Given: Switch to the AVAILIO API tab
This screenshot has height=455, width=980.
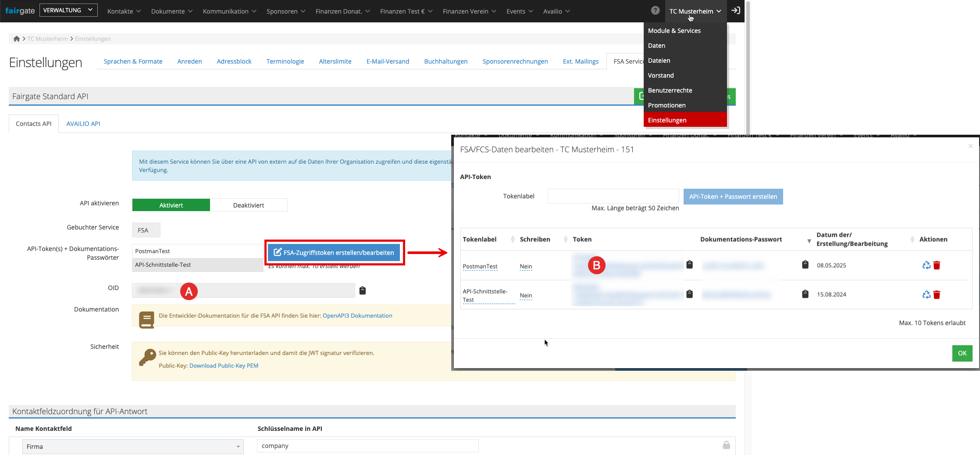Looking at the screenshot, I should pyautogui.click(x=83, y=124).
